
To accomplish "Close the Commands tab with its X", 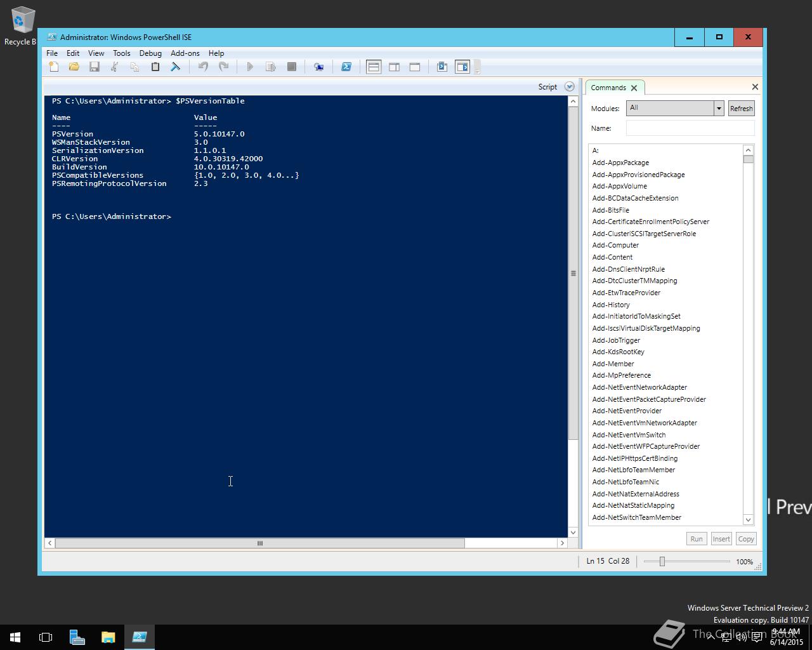I will (634, 88).
